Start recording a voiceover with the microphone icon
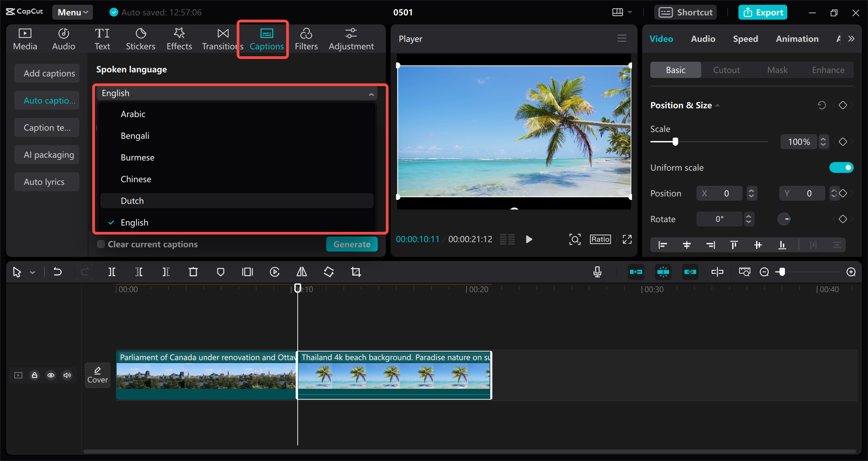 click(x=597, y=272)
